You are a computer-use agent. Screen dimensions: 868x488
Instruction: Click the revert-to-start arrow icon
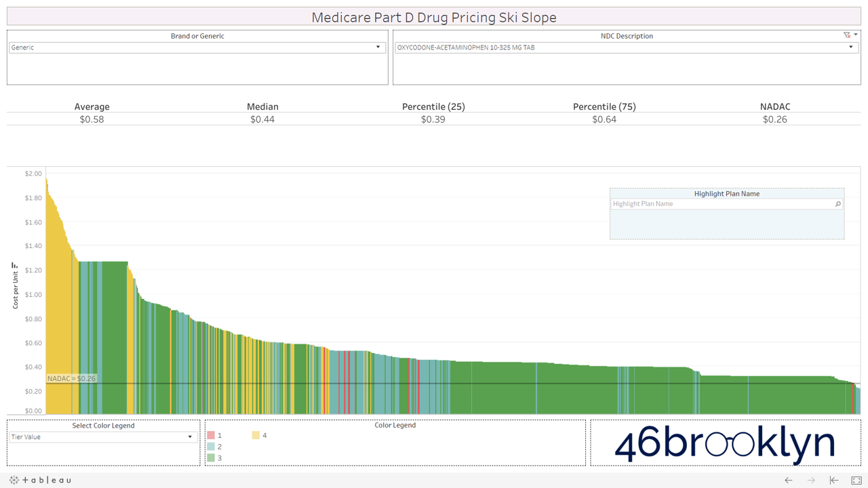[834, 480]
